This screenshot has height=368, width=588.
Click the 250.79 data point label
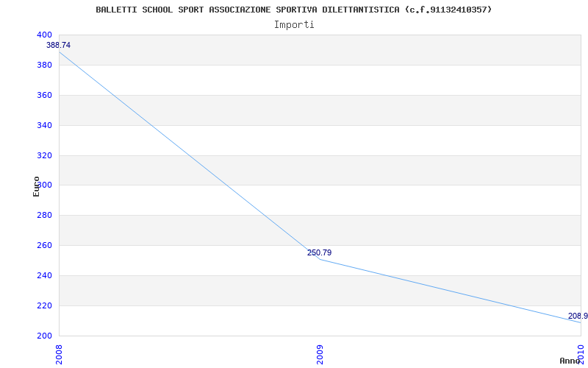tap(320, 252)
